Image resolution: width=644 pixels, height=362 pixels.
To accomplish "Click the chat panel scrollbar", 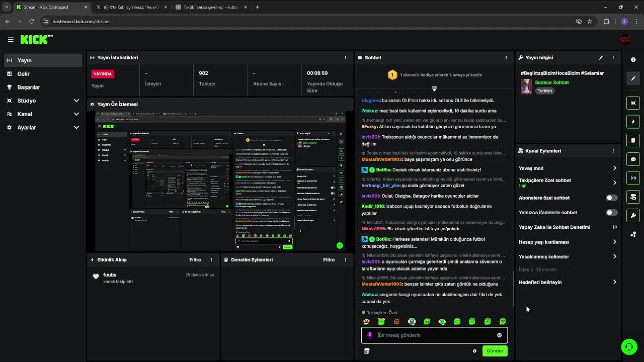I will 513,288.
